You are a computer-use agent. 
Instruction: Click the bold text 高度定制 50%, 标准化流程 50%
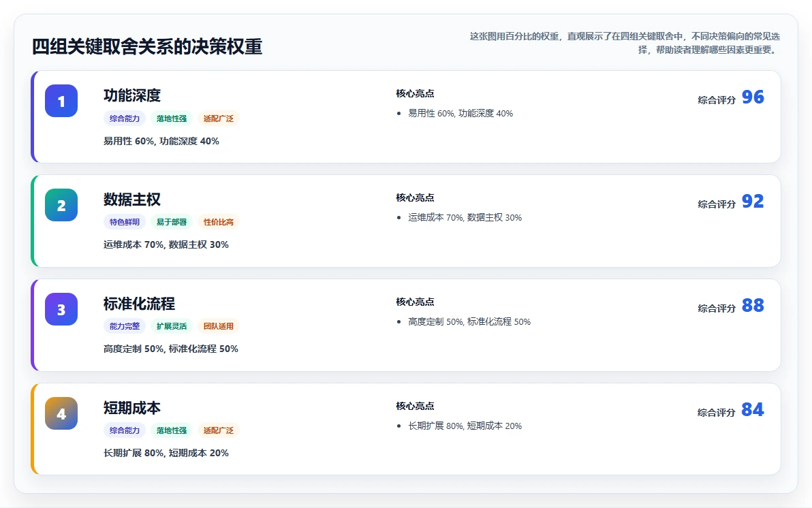(171, 349)
